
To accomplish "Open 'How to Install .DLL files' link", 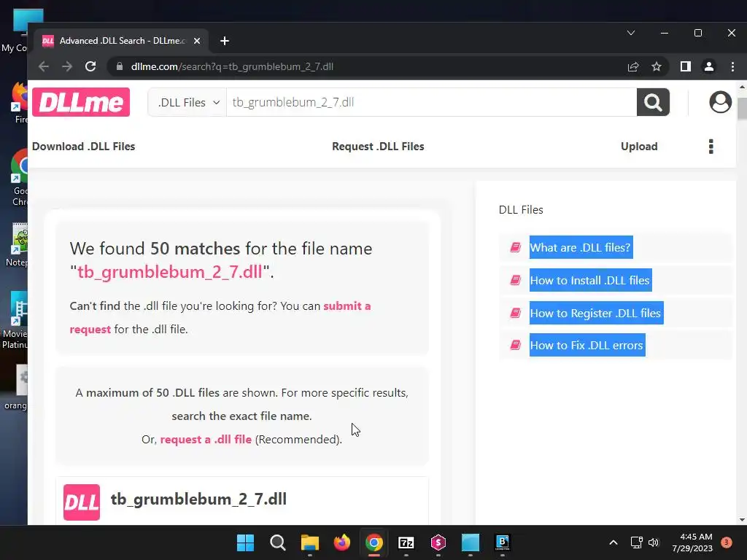I will pos(590,280).
